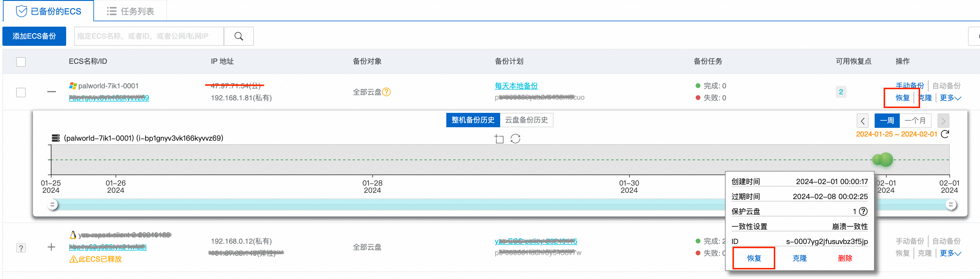Click the 创建时间 value 2024-02-01 00:00:17

tap(832, 181)
